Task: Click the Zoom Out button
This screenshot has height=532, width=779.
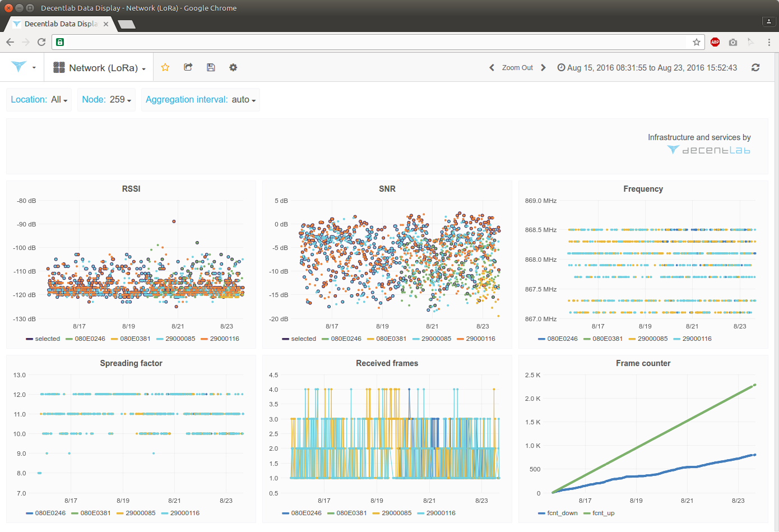Action: click(517, 67)
